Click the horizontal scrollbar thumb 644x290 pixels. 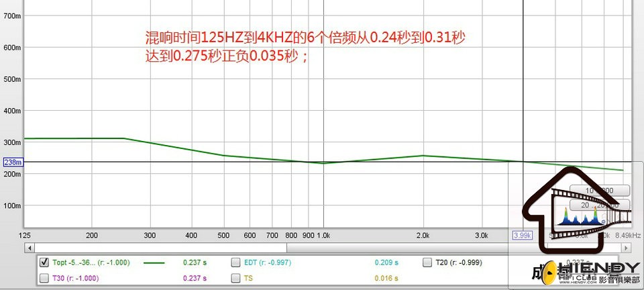pyautogui.click(x=160, y=248)
